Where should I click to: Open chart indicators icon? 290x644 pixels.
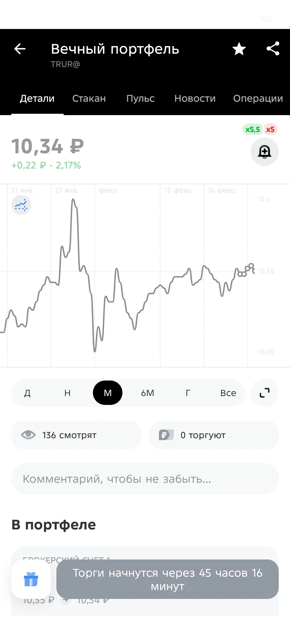tap(21, 205)
